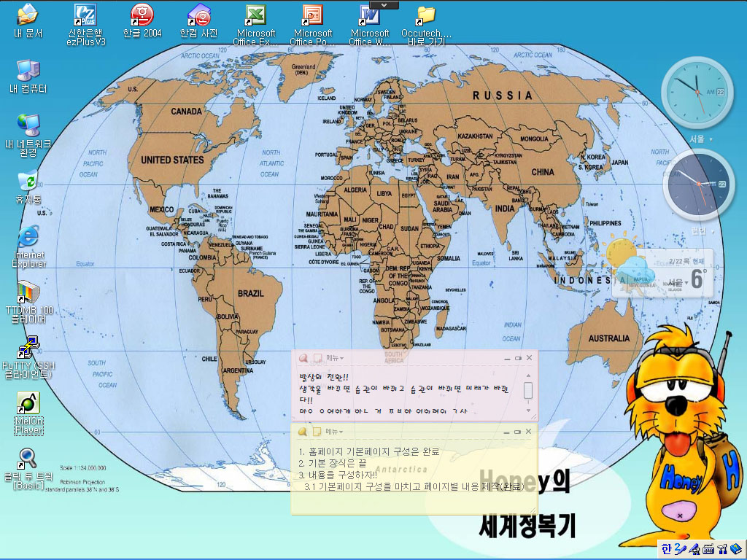Launch Microsoft Office PowerPoint shortcut
The height and width of the screenshot is (560, 747).
pyautogui.click(x=312, y=25)
